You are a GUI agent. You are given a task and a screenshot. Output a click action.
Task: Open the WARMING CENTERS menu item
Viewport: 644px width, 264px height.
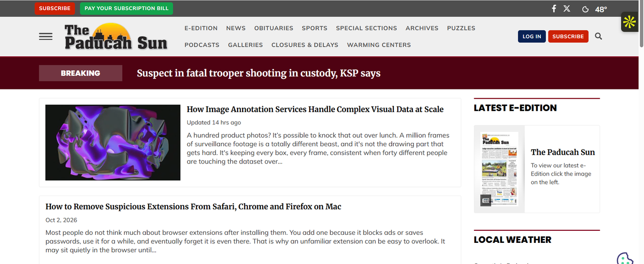click(x=379, y=45)
